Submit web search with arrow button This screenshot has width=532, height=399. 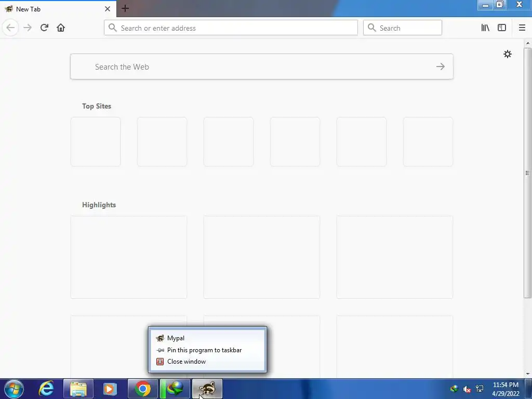441,66
